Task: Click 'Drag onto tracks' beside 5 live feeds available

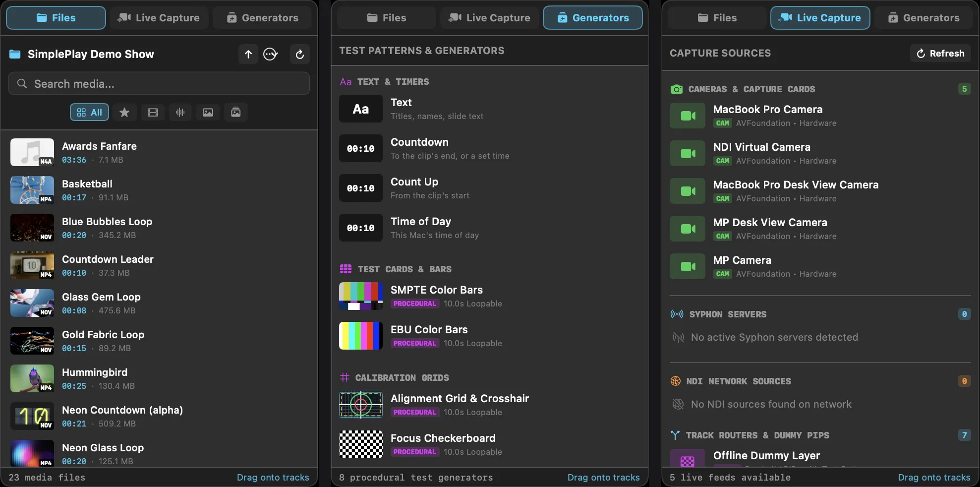Action: [934, 478]
